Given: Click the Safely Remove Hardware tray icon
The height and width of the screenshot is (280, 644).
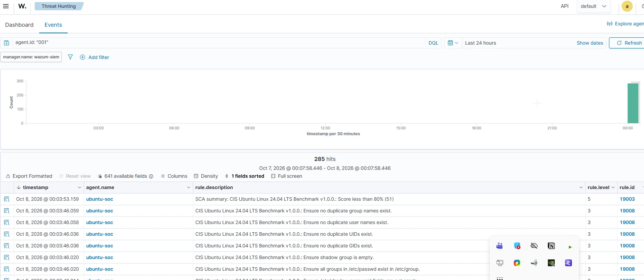Looking at the screenshot, I should [x=534, y=263].
